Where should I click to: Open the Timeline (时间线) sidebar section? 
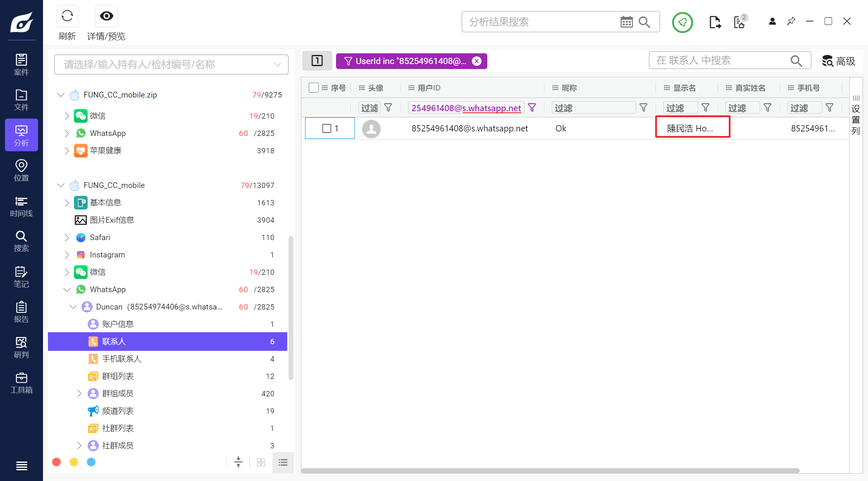click(x=21, y=206)
